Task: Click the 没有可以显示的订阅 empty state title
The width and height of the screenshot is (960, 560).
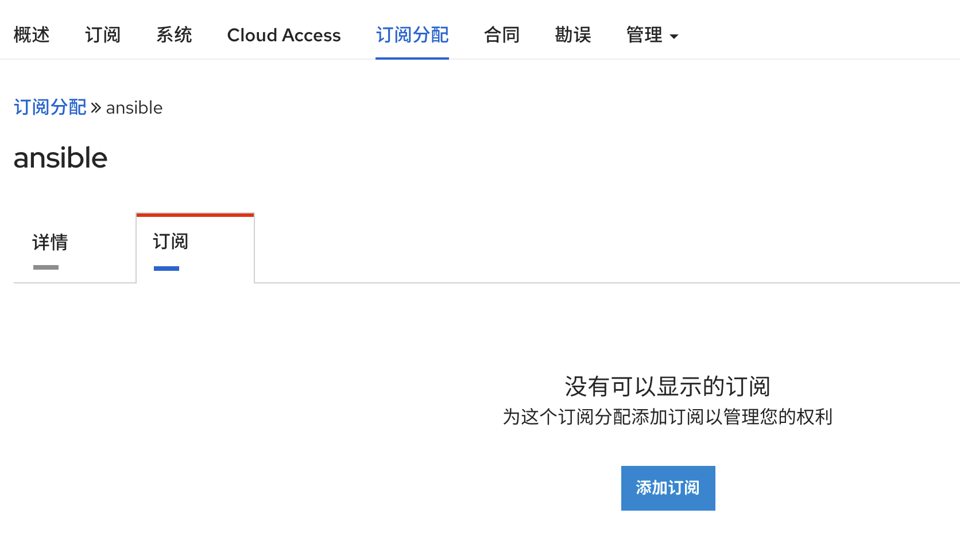Action: point(667,386)
